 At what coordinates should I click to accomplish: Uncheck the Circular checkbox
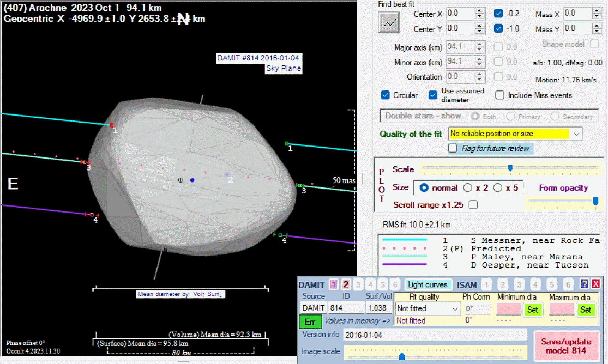pyautogui.click(x=386, y=95)
